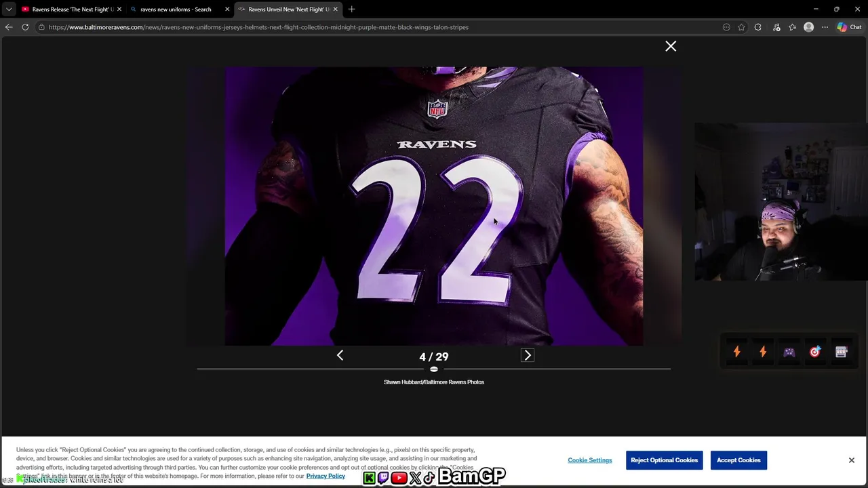Click the BamGP stream name text

471,477
